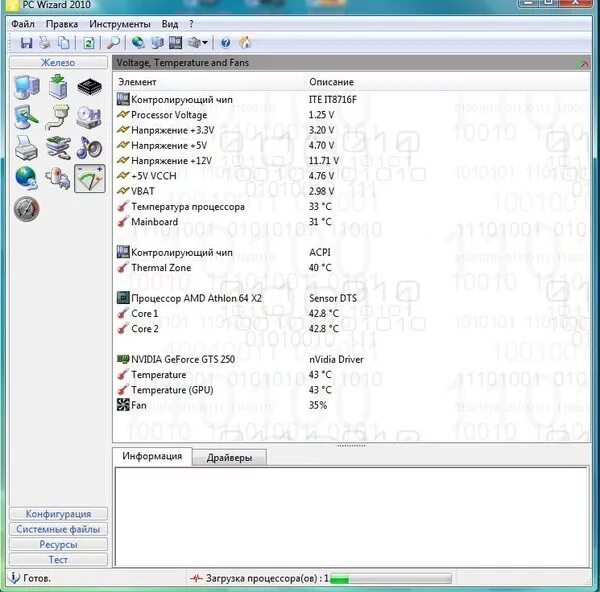Open the Network globe icon in sidebar
The height and width of the screenshot is (592, 600).
(x=26, y=178)
